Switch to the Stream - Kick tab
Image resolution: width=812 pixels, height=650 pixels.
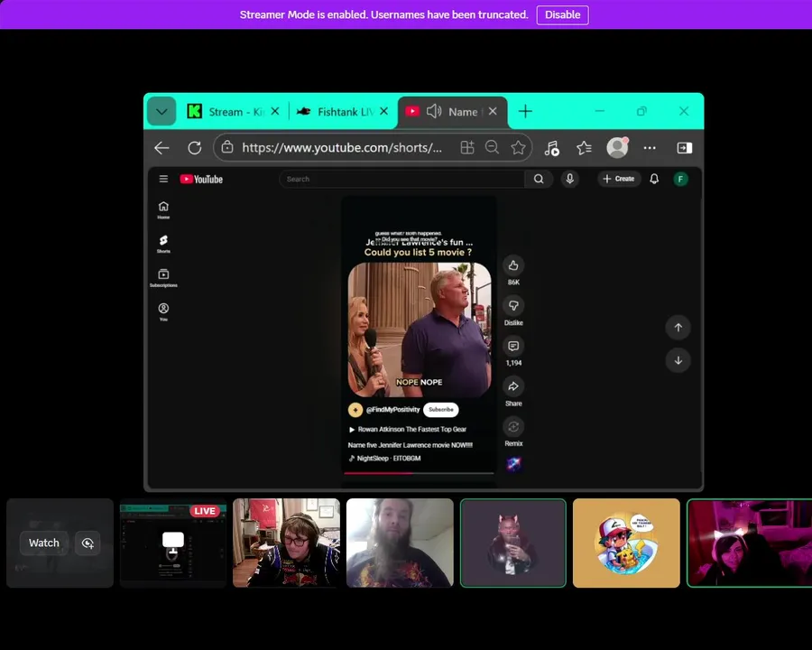click(226, 111)
